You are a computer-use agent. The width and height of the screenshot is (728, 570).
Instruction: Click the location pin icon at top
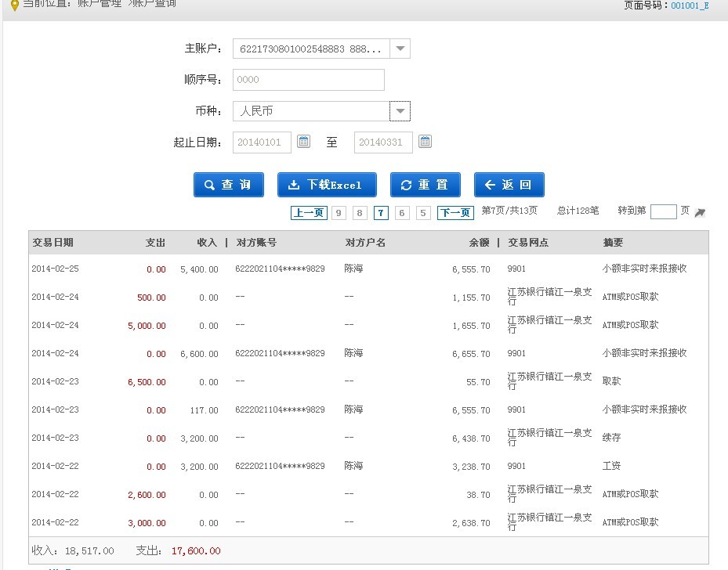tap(13, 5)
